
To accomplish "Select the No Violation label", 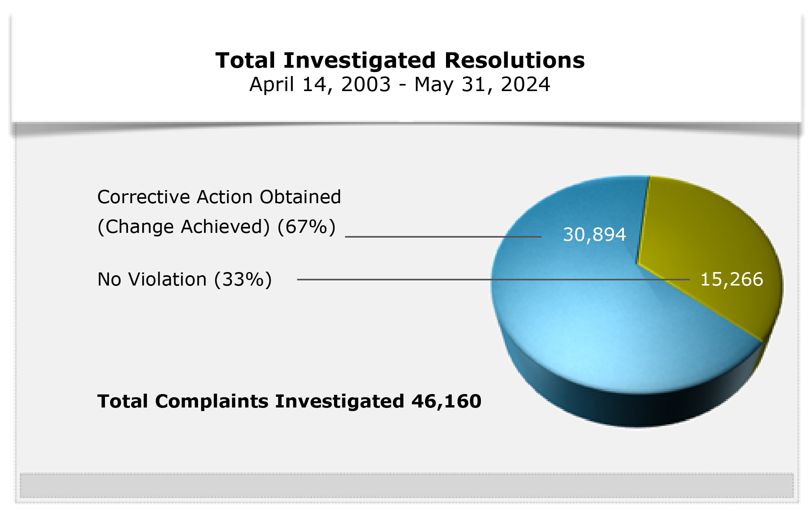I will coord(152,280).
